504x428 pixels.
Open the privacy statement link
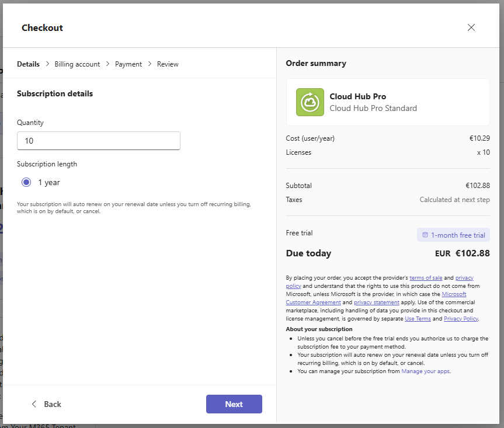pos(376,302)
